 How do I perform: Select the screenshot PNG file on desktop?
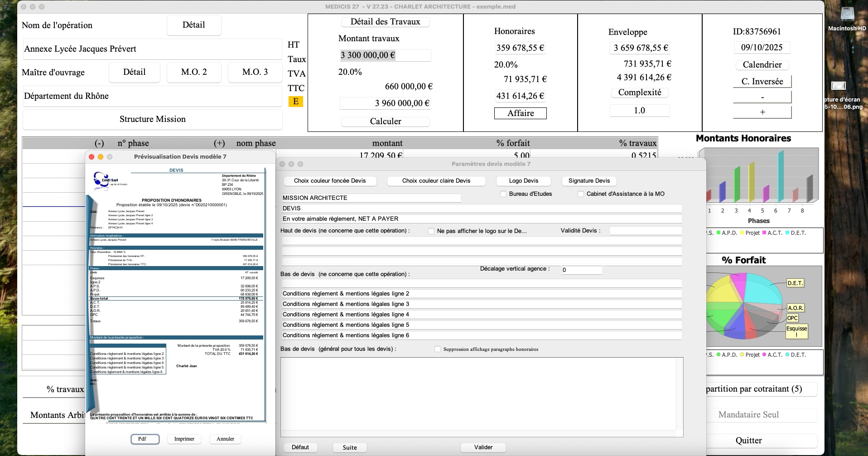[x=839, y=86]
